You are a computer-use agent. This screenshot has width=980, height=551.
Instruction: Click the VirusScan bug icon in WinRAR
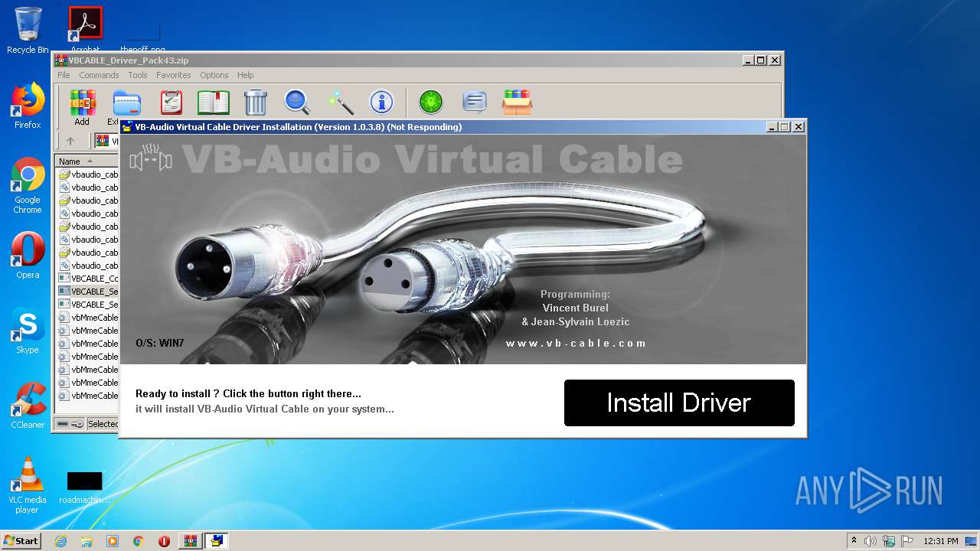pos(431,102)
